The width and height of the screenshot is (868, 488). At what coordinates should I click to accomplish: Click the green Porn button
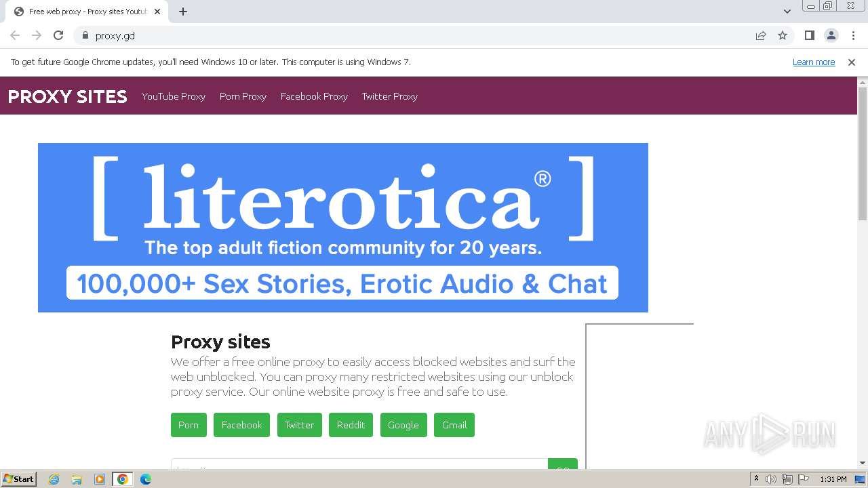coord(189,425)
